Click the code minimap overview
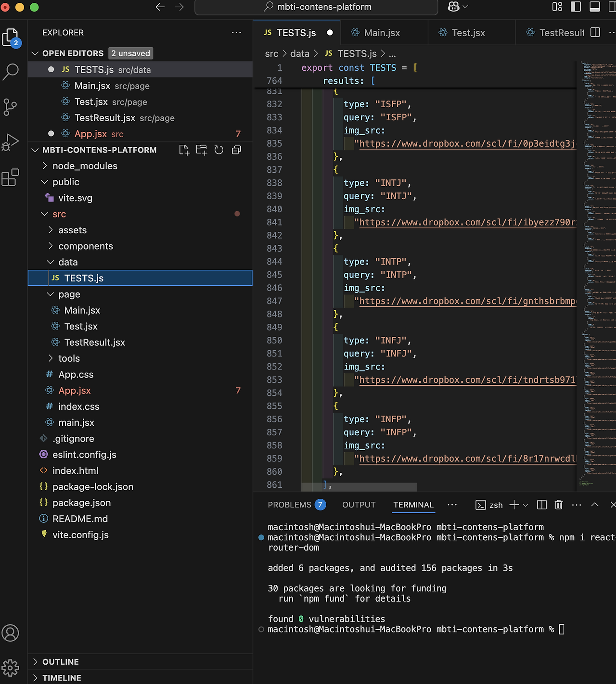The height and width of the screenshot is (684, 616). pos(597,274)
